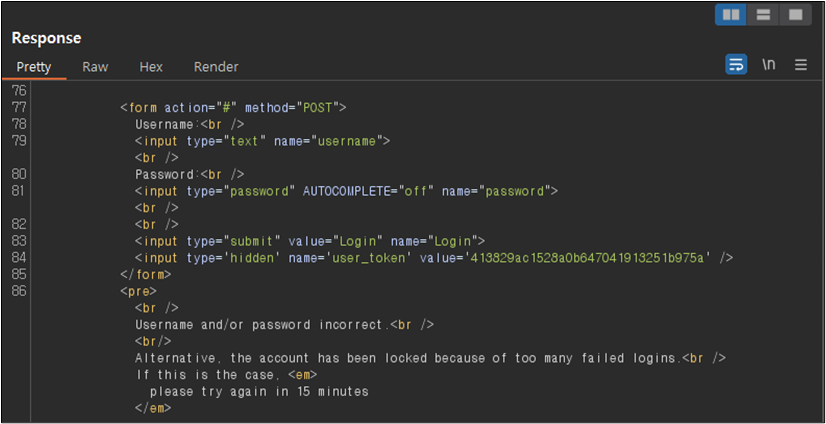Image resolution: width=826 pixels, height=424 pixels.
Task: Click the "Username:" text line
Action: point(190,125)
